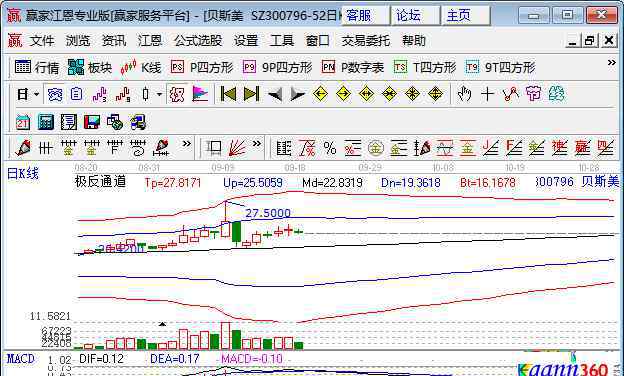
Task: Toggle the highlighted indicator overlay button
Action: pyautogui.click(x=177, y=94)
